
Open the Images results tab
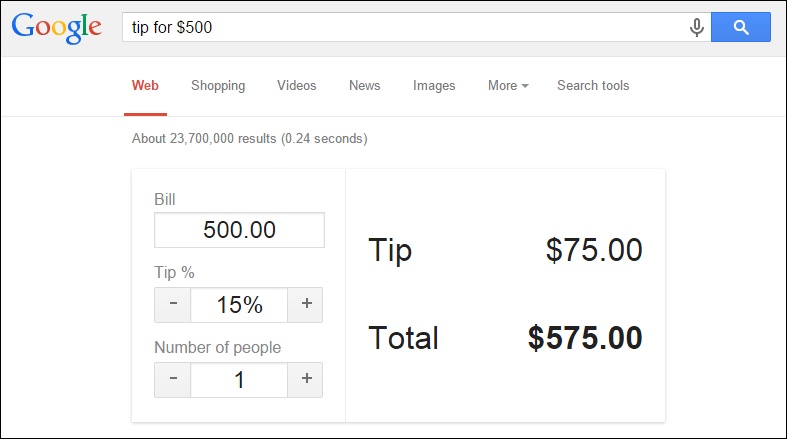434,85
